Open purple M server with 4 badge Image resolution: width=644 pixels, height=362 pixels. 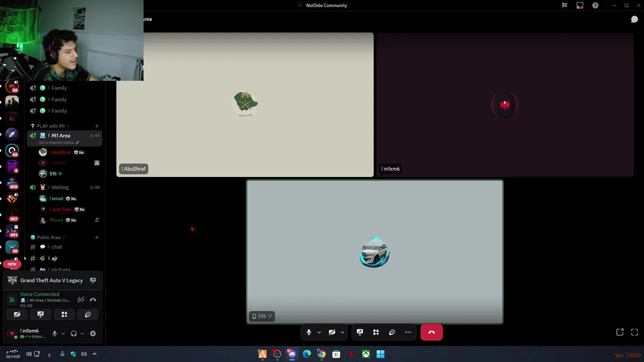coord(12,166)
